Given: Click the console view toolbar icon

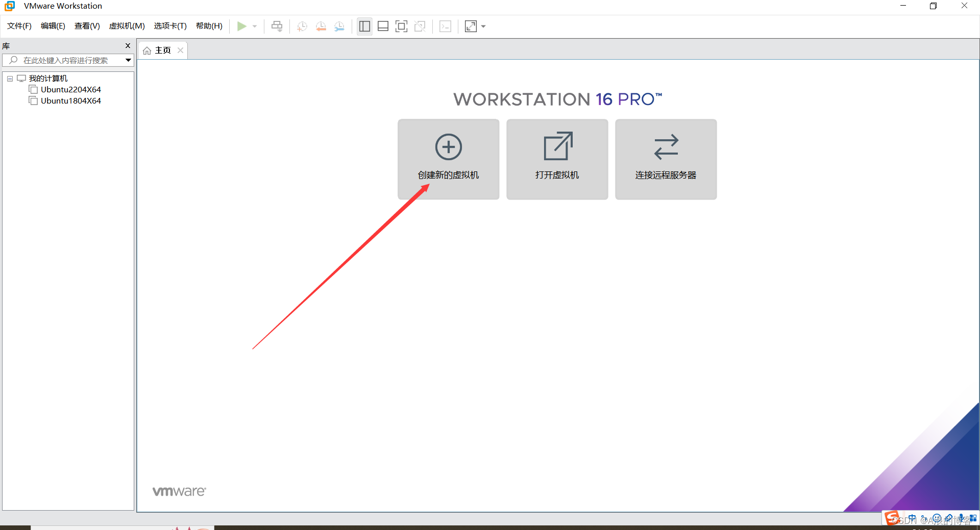Looking at the screenshot, I should [x=445, y=26].
